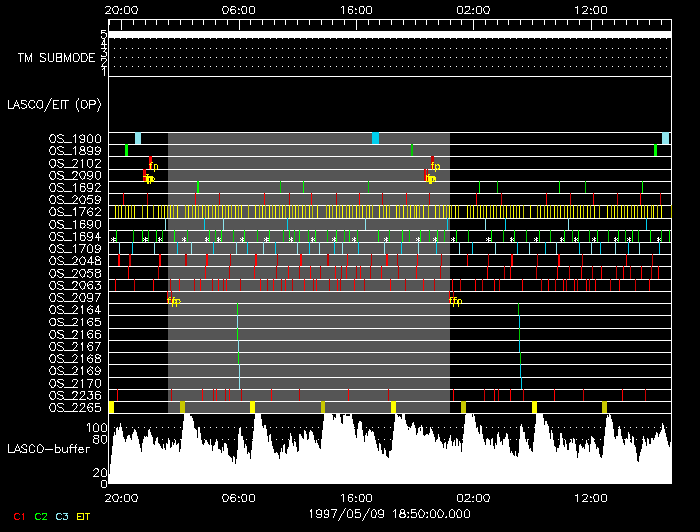Click the OS_1900 row label
This screenshot has width=700, height=532.
pos(75,139)
